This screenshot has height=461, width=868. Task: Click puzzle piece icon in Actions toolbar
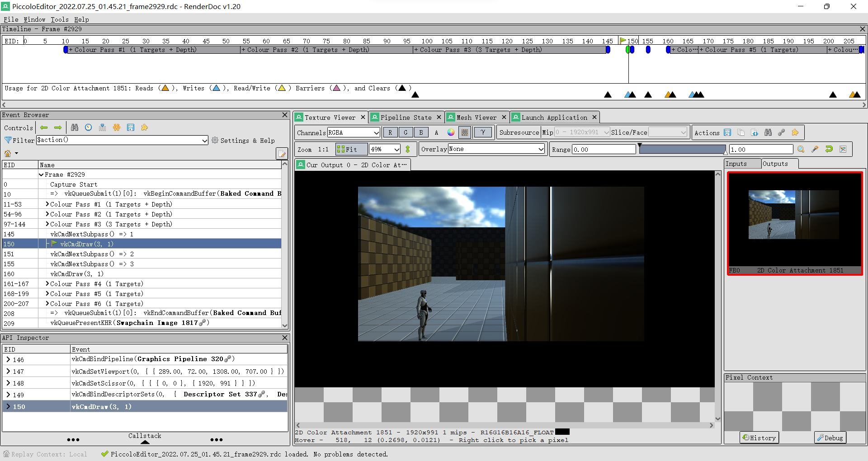[795, 132]
